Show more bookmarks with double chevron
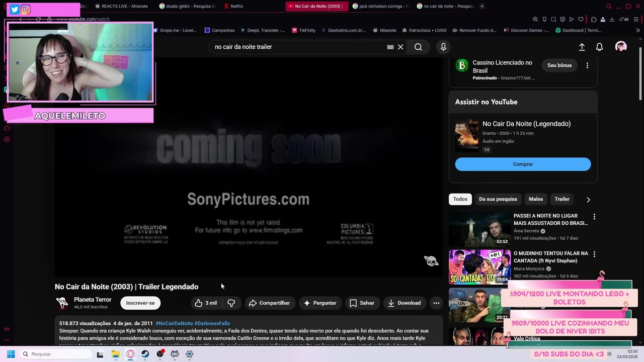The height and width of the screenshot is (362, 644). (x=638, y=30)
